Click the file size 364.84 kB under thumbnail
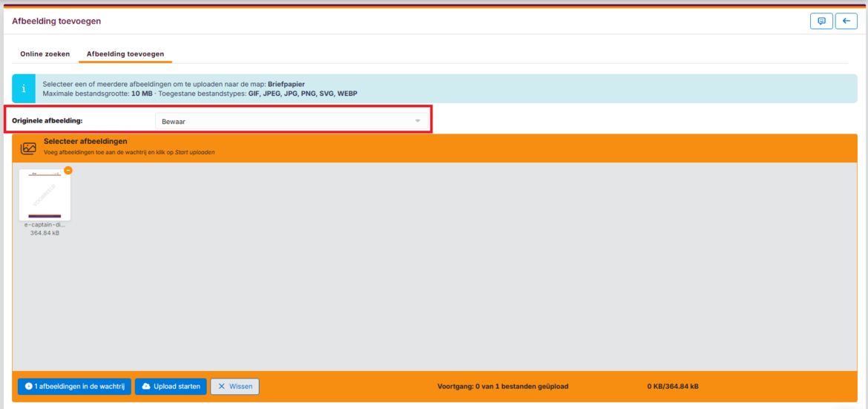Image resolution: width=868 pixels, height=409 pixels. click(x=45, y=233)
